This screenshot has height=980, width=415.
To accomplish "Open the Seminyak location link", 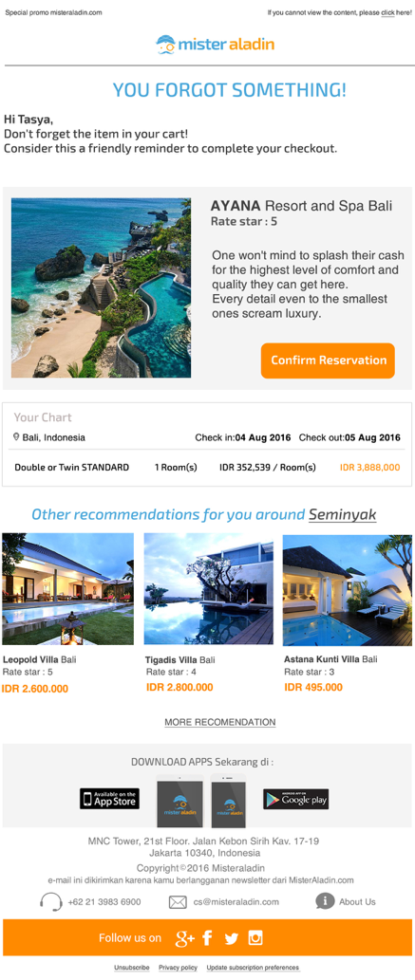I will click(x=343, y=514).
